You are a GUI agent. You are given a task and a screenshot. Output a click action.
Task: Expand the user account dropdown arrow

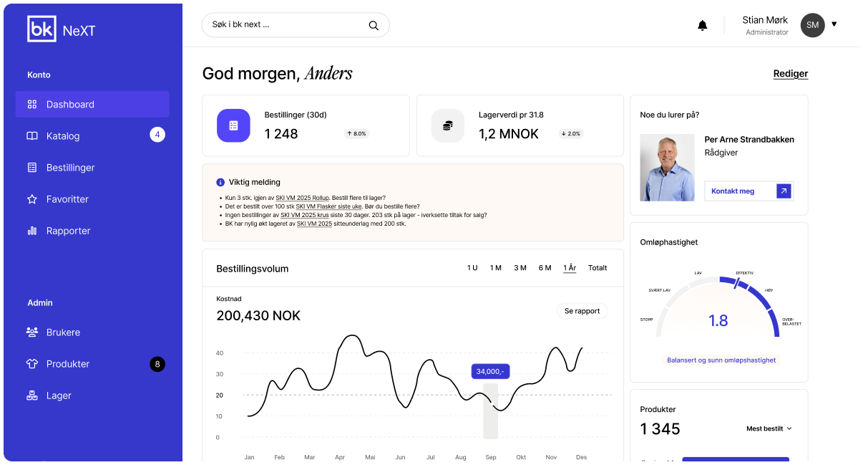tap(834, 24)
